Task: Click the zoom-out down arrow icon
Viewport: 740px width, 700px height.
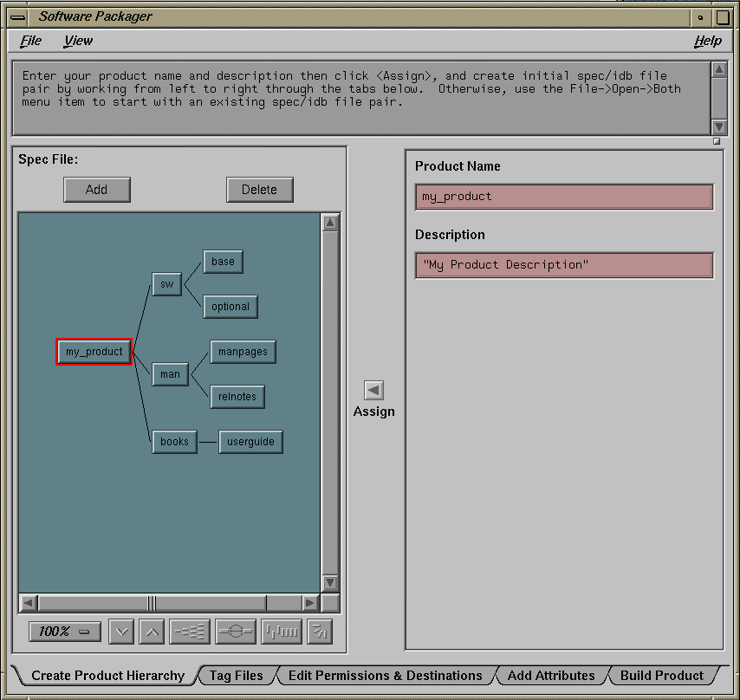Action: (121, 632)
